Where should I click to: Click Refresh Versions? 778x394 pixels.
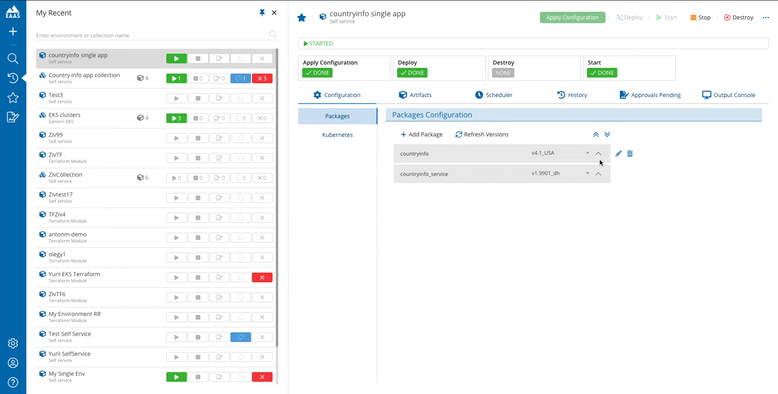click(x=482, y=134)
